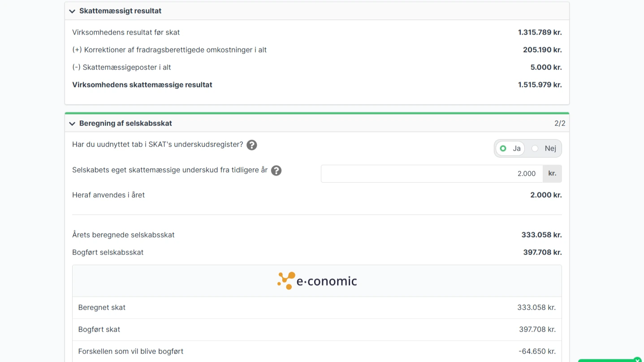Choose the Nej radio option
The width and height of the screenshot is (644, 362).
point(535,148)
